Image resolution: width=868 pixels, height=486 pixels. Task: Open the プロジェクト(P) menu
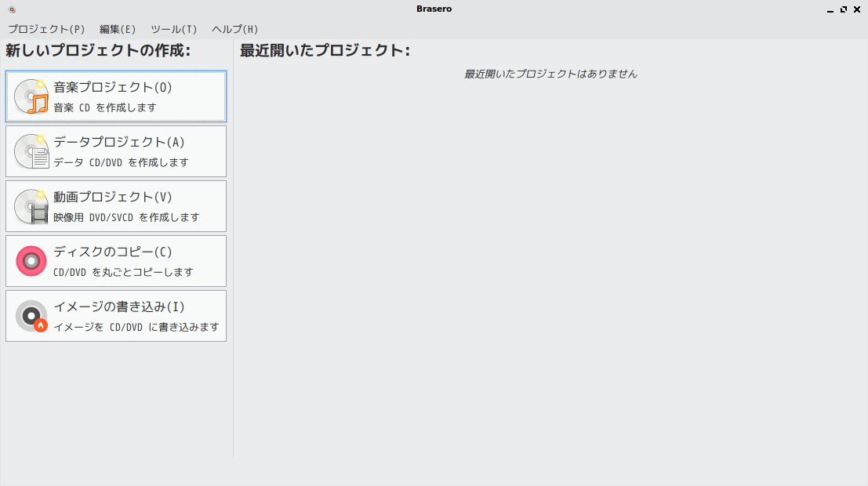pyautogui.click(x=46, y=29)
